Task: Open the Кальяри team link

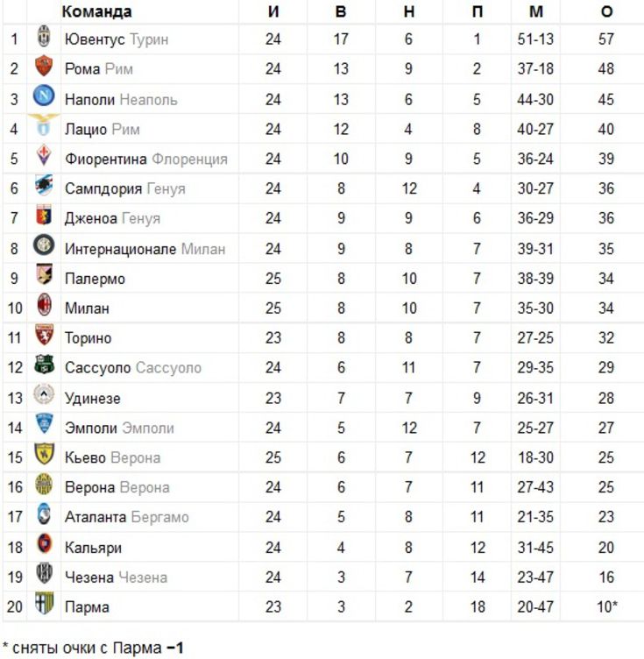Action: click(93, 548)
